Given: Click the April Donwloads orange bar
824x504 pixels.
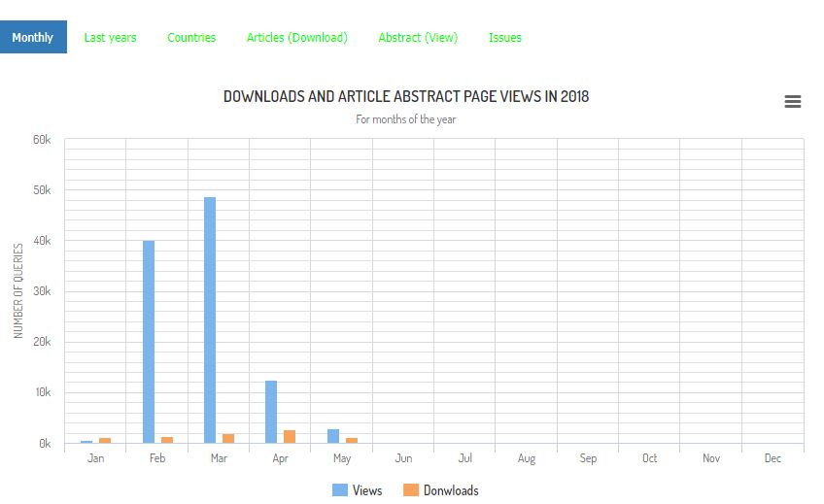Looking at the screenshot, I should 290,437.
